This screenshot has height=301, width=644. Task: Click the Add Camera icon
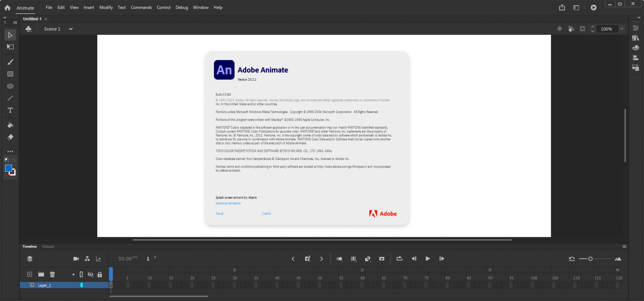76,259
